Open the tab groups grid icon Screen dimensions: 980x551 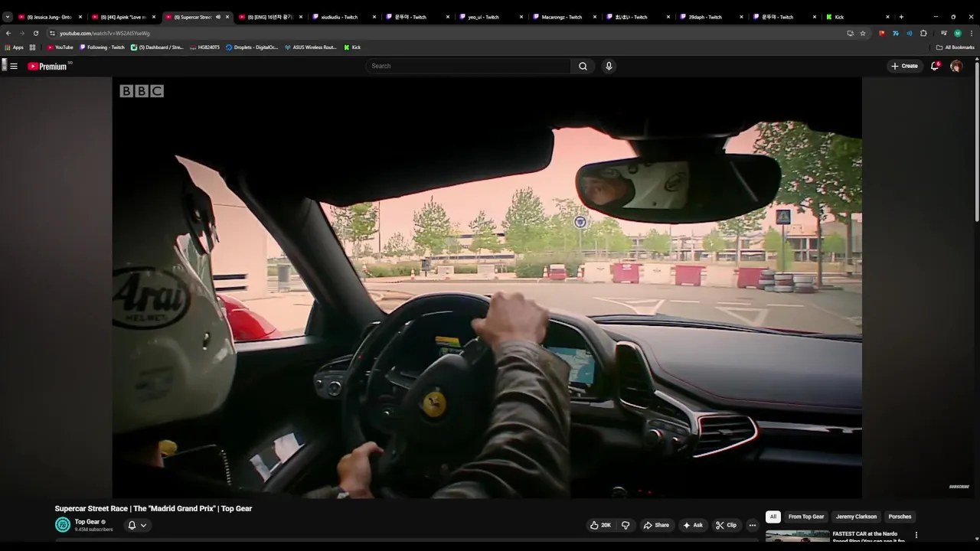[x=32, y=47]
